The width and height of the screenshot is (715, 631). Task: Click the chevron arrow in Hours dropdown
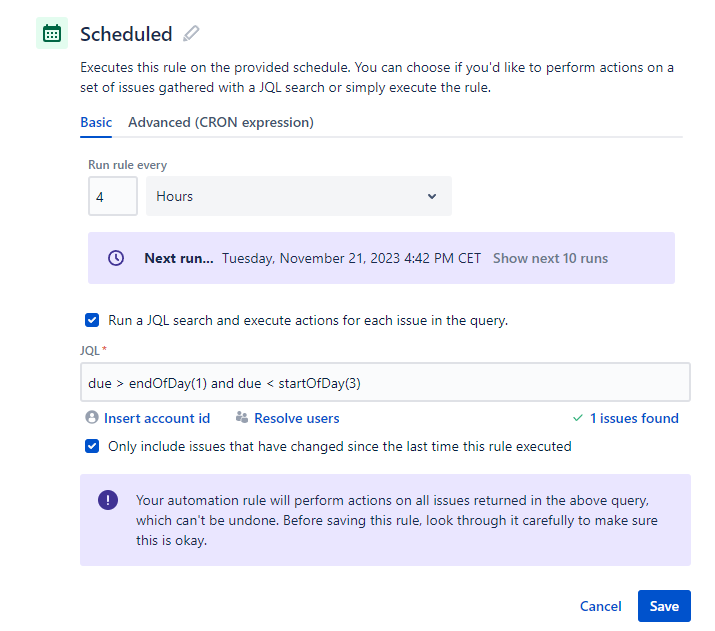(432, 196)
